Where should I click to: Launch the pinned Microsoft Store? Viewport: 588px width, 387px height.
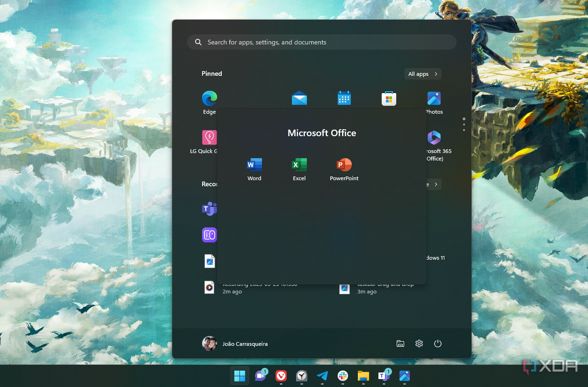[389, 98]
